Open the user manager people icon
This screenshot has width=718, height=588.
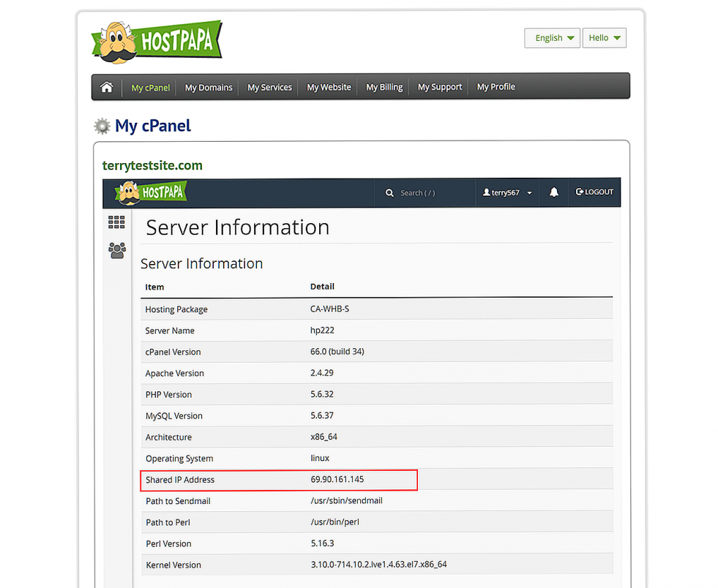(116, 251)
